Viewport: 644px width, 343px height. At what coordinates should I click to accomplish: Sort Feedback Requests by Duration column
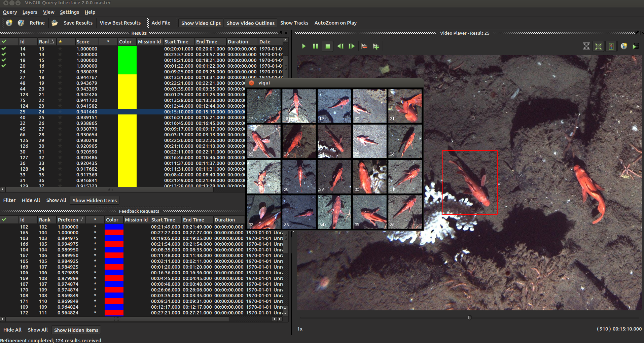tap(229, 219)
